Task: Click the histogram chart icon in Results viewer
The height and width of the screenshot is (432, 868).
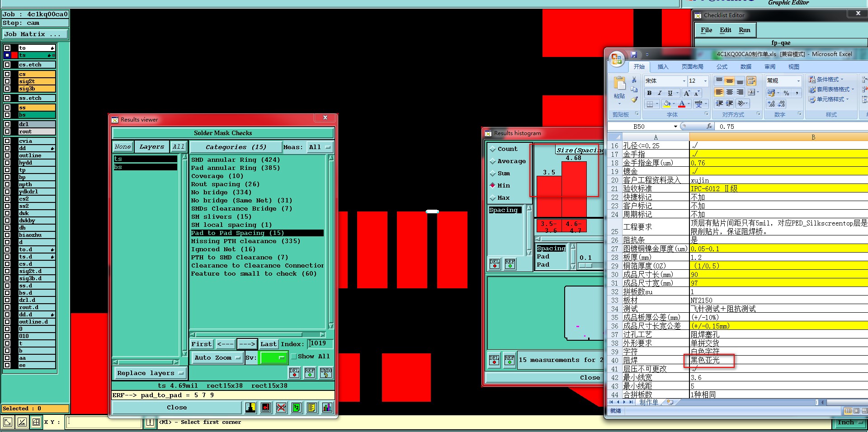Action: [x=327, y=408]
